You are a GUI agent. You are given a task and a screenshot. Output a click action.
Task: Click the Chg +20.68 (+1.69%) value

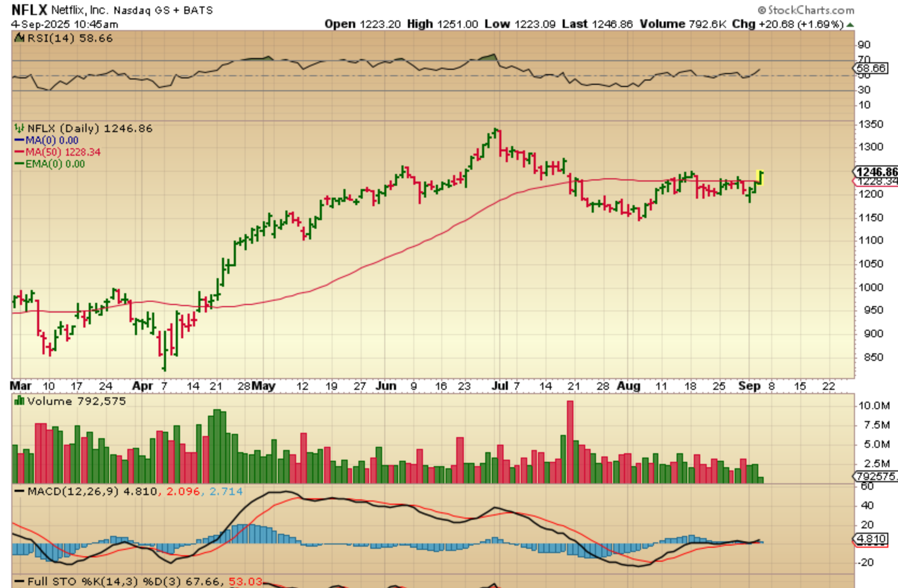[788, 24]
